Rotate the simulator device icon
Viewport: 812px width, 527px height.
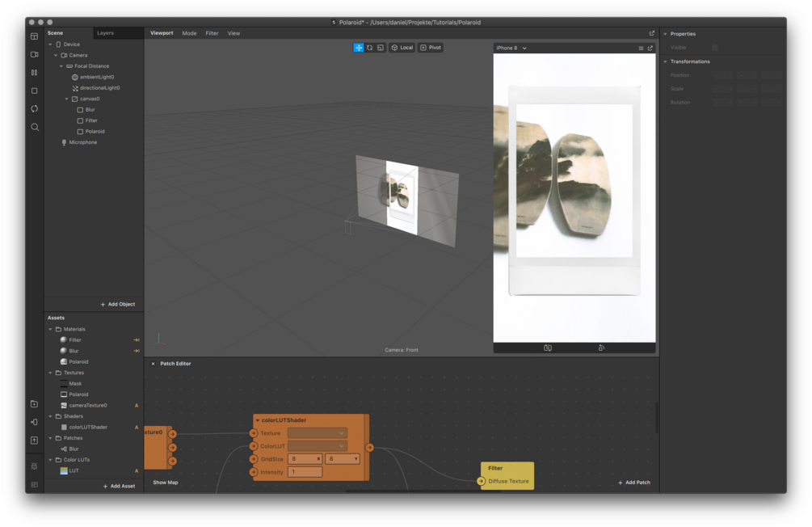click(601, 348)
